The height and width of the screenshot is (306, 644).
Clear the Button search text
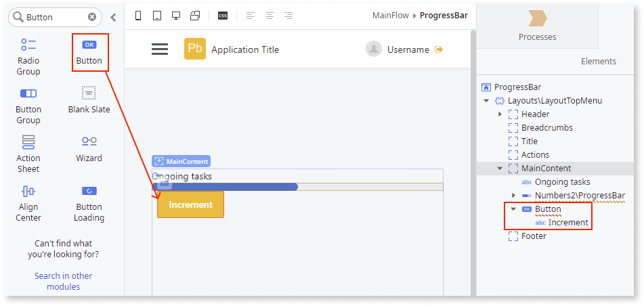tap(92, 17)
